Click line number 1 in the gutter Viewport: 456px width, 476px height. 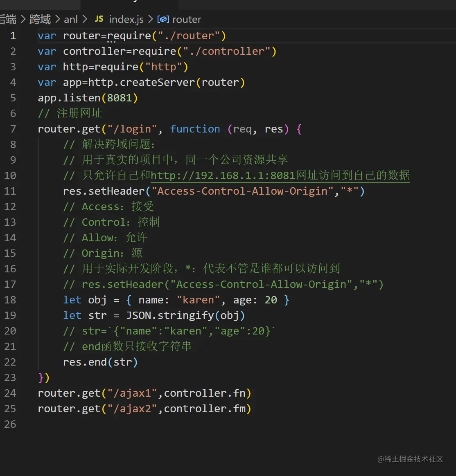click(x=13, y=36)
